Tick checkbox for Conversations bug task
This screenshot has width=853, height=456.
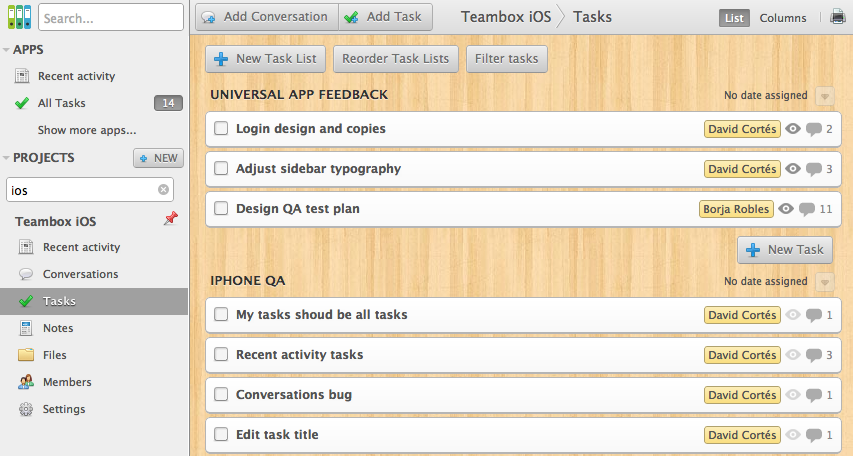click(221, 395)
